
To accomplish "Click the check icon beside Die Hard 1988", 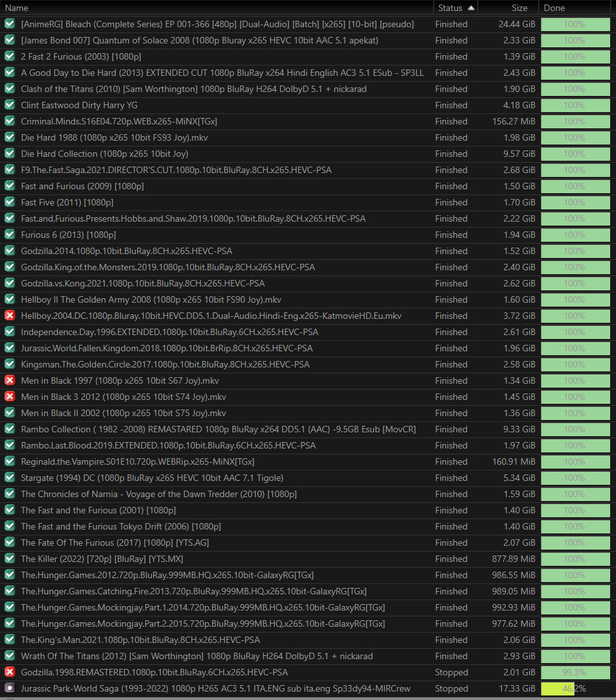I will point(9,137).
